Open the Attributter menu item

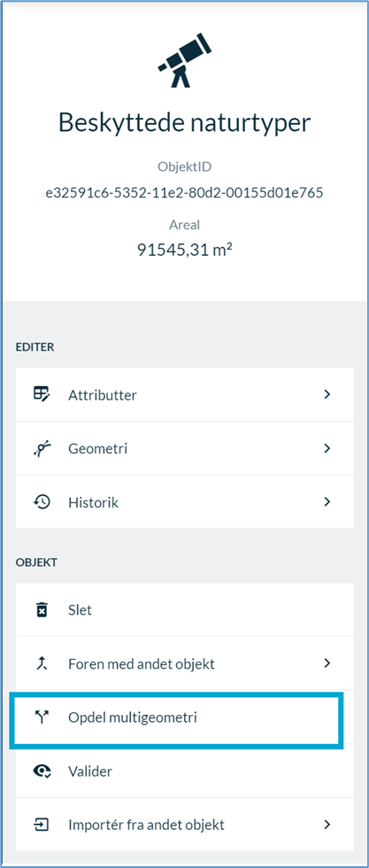185,395
